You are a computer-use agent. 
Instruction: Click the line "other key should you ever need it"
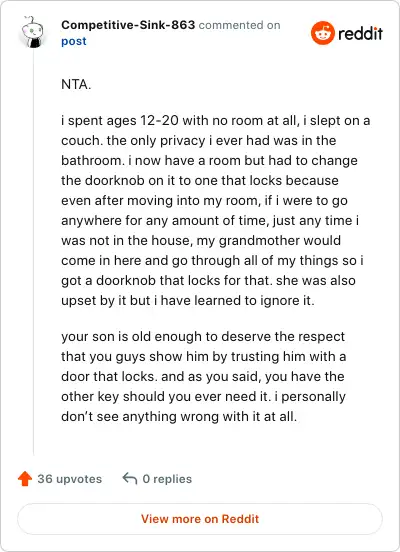(203, 397)
